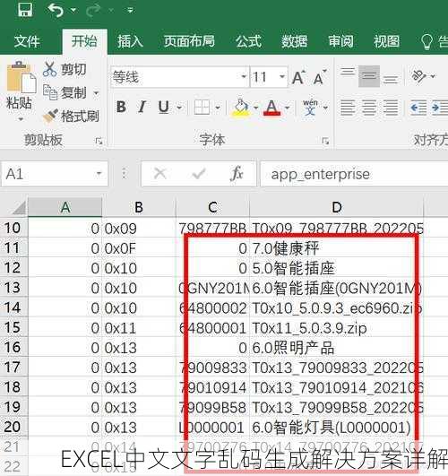Switch to the 公式 ribbon tab
The height and width of the screenshot is (476, 448).
point(248,41)
